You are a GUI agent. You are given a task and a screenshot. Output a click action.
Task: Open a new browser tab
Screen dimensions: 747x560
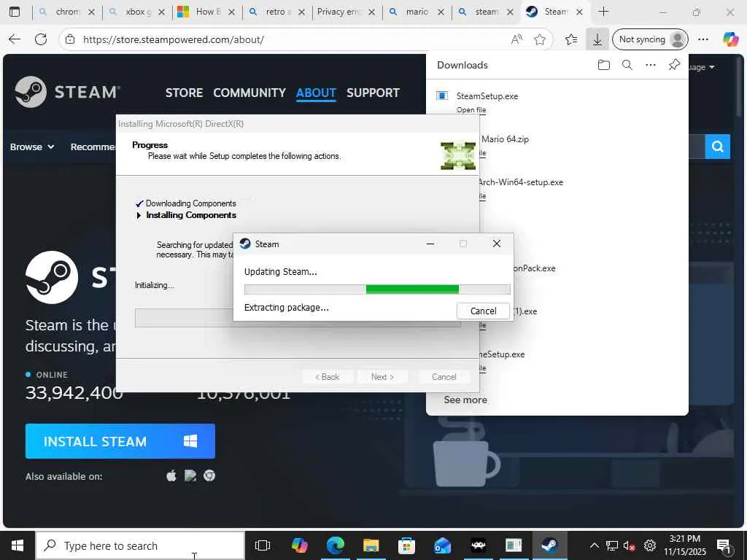pos(603,12)
